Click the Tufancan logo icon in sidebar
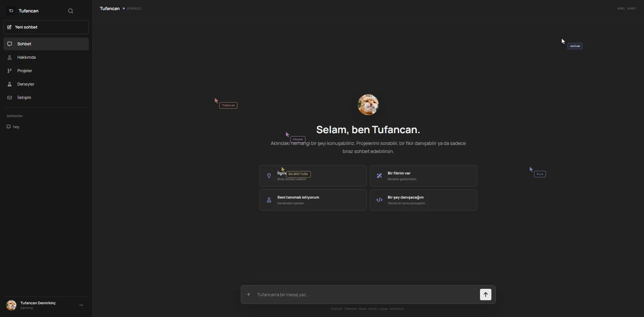 coord(11,11)
